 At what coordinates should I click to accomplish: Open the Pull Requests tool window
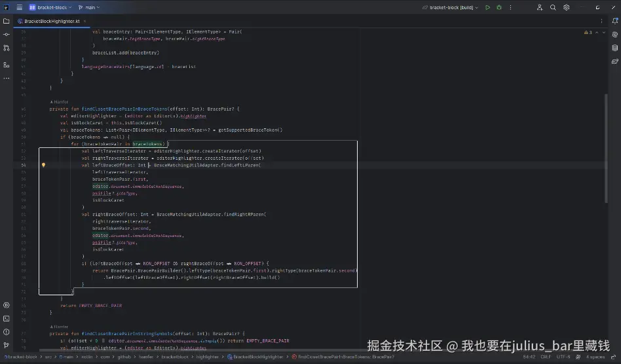point(7,48)
